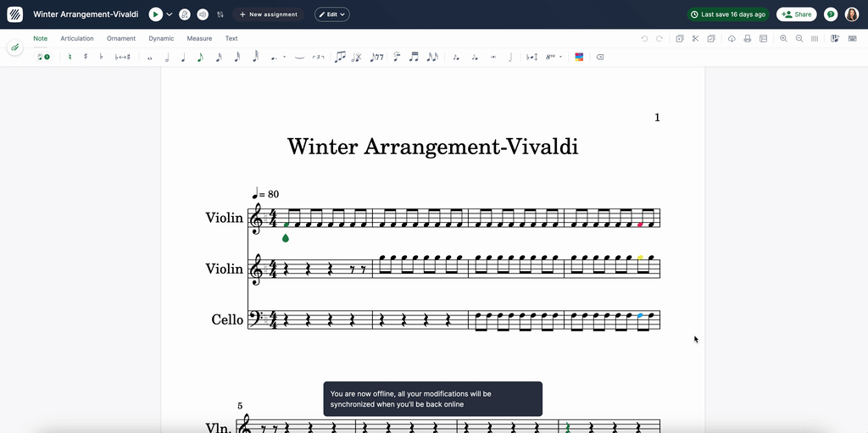The width and height of the screenshot is (868, 433).
Task: Switch to the Articulation tab
Action: tap(77, 39)
